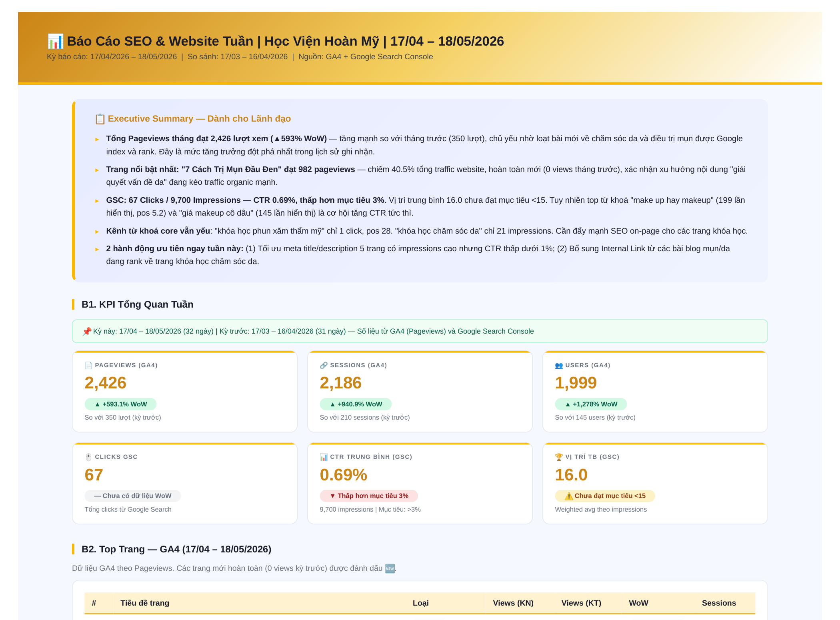Click the mouse icon beside CLICKS GSC
Screen dimensions: 840x620
88,457
